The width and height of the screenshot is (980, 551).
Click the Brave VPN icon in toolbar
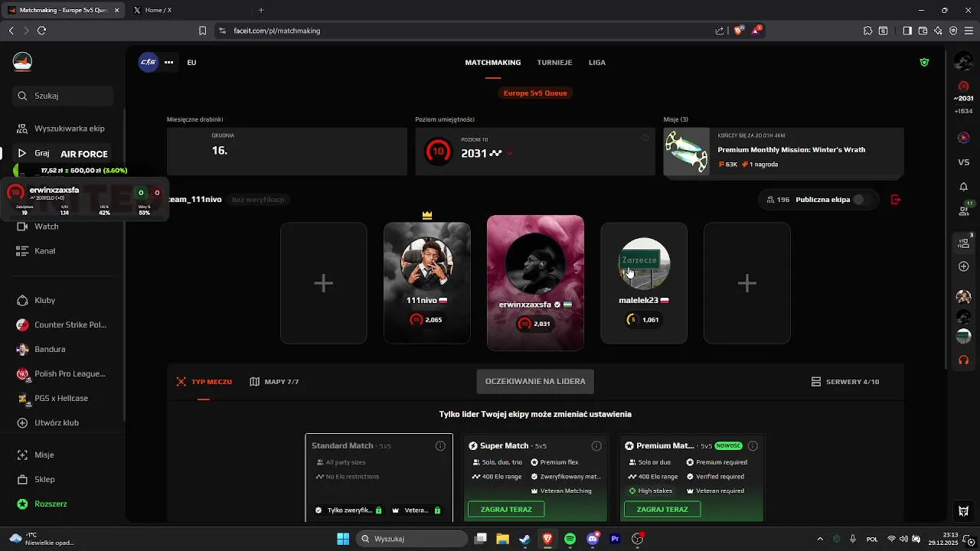[x=953, y=31]
